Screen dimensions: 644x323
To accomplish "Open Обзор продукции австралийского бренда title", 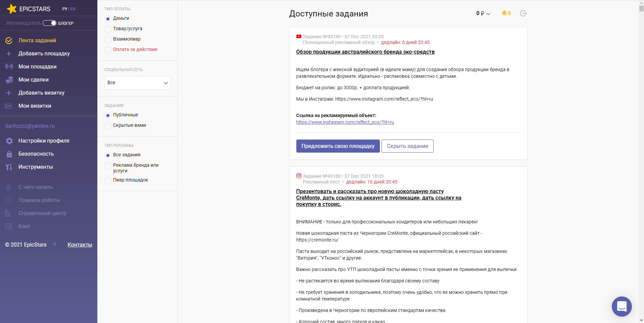I will click(x=365, y=52).
